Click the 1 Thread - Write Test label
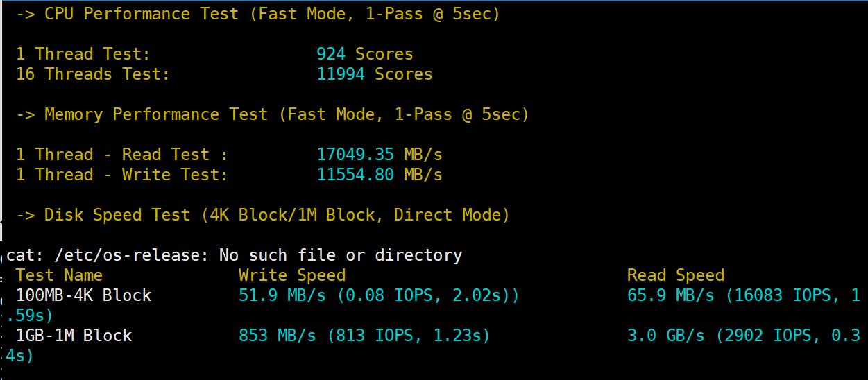This screenshot has height=380, width=868. (x=121, y=175)
